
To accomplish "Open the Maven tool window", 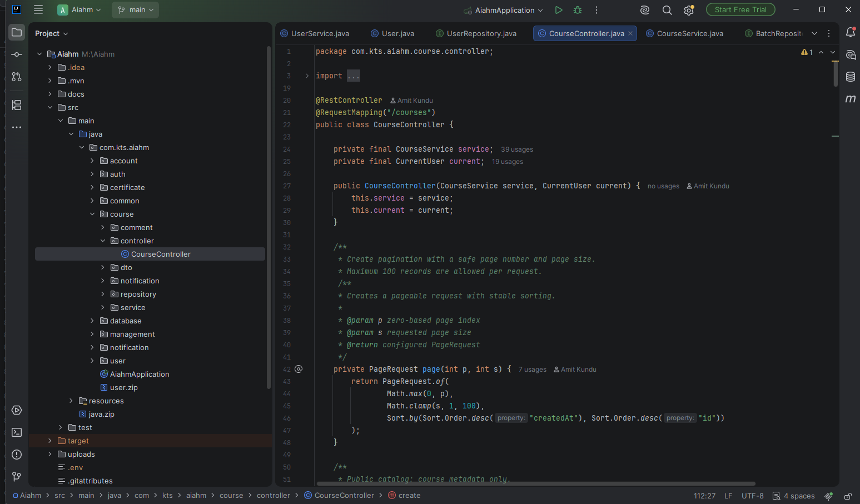I will point(851,99).
